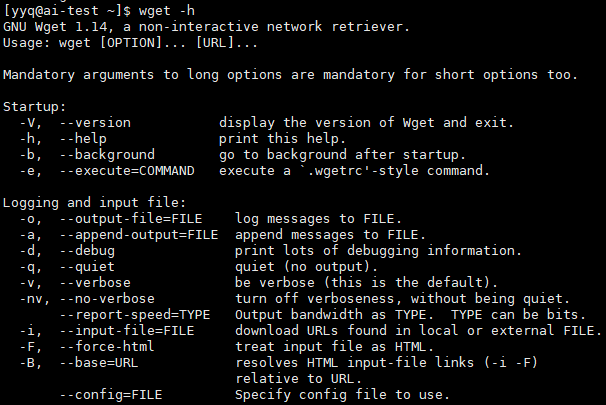The width and height of the screenshot is (606, 405).
Task: Click the '--base=URL' option text
Action: [x=99, y=362]
